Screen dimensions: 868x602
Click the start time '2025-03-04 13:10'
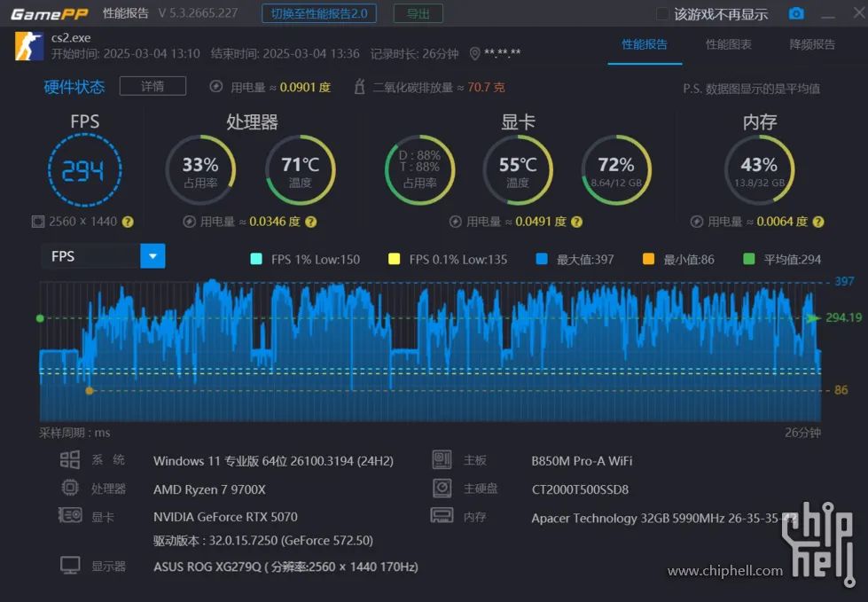pos(152,54)
